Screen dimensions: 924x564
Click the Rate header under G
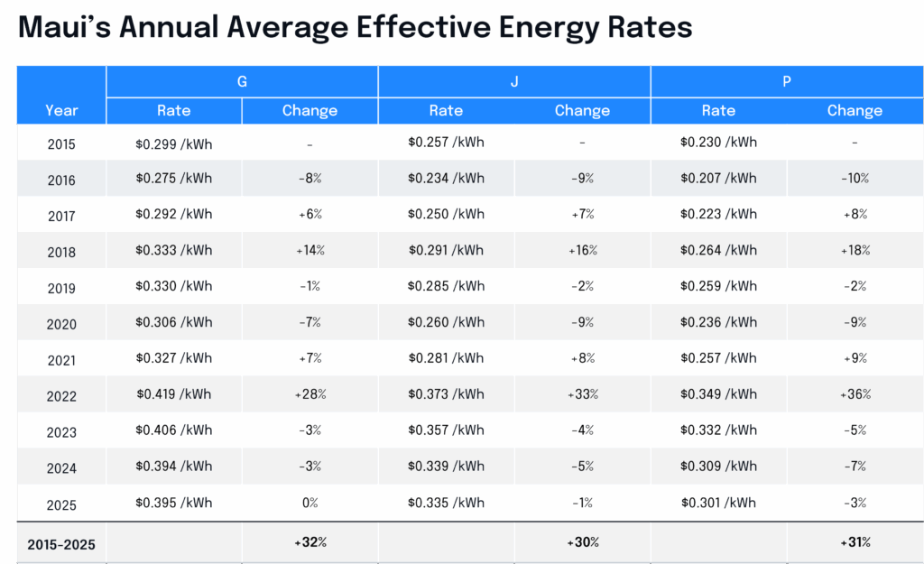pyautogui.click(x=174, y=110)
